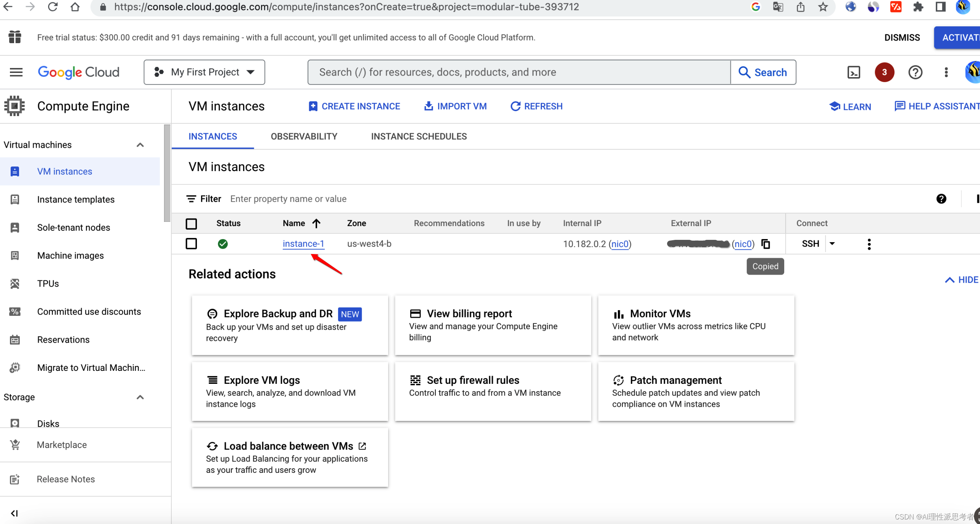
Task: Open the help question mark menu
Action: pyautogui.click(x=915, y=72)
